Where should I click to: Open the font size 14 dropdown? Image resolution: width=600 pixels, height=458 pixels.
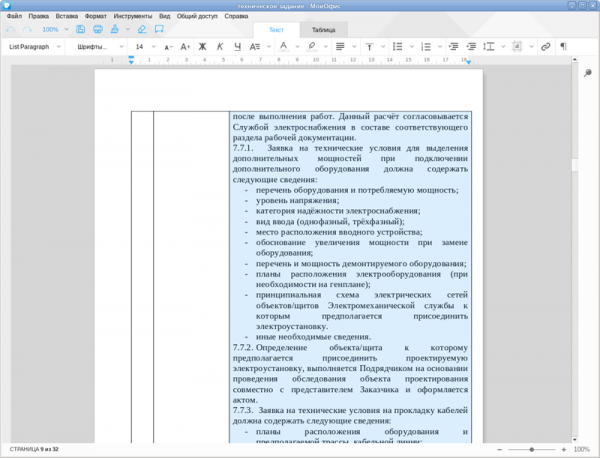click(x=144, y=47)
